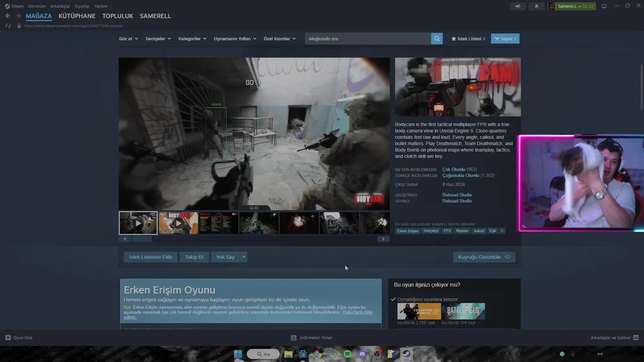Select the fourth screenshot thumbnail
The width and height of the screenshot is (644, 362).
[x=259, y=223]
